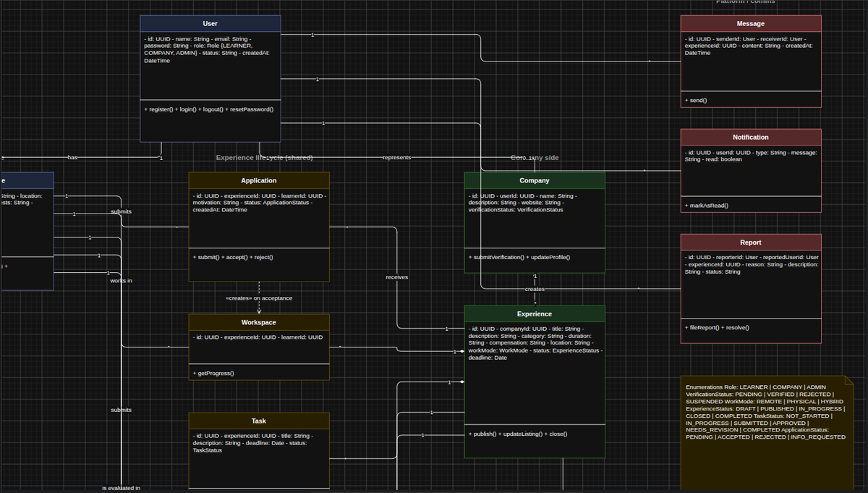The height and width of the screenshot is (493, 868).
Task: Click the Application class header
Action: point(259,180)
